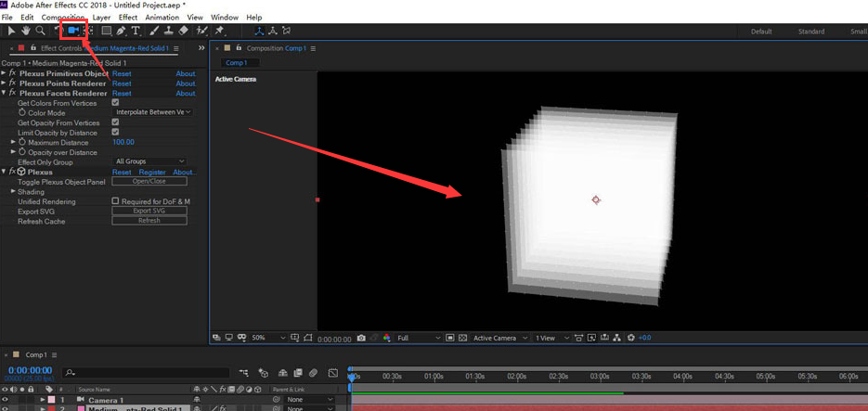This screenshot has height=411, width=868.
Task: Click the Plexus Register link
Action: pyautogui.click(x=152, y=172)
